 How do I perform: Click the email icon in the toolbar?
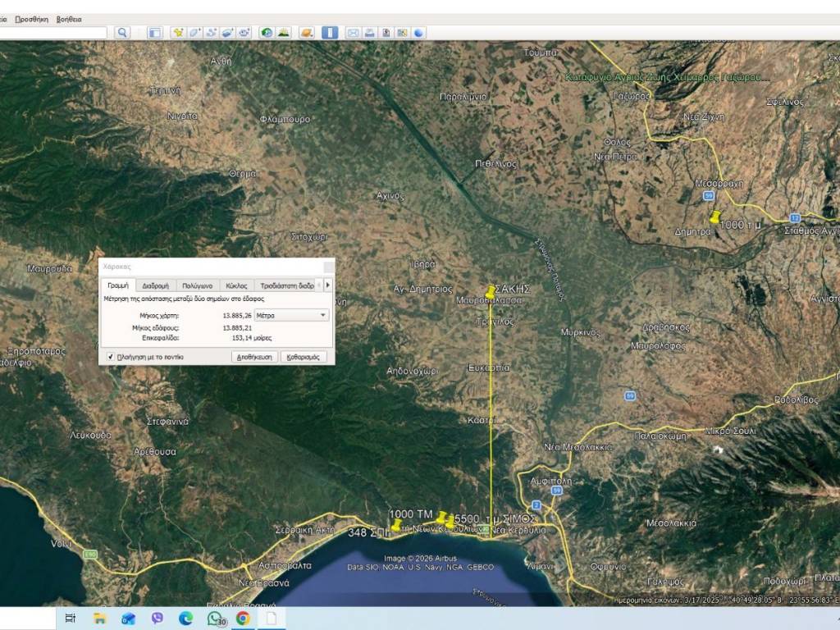tap(354, 33)
